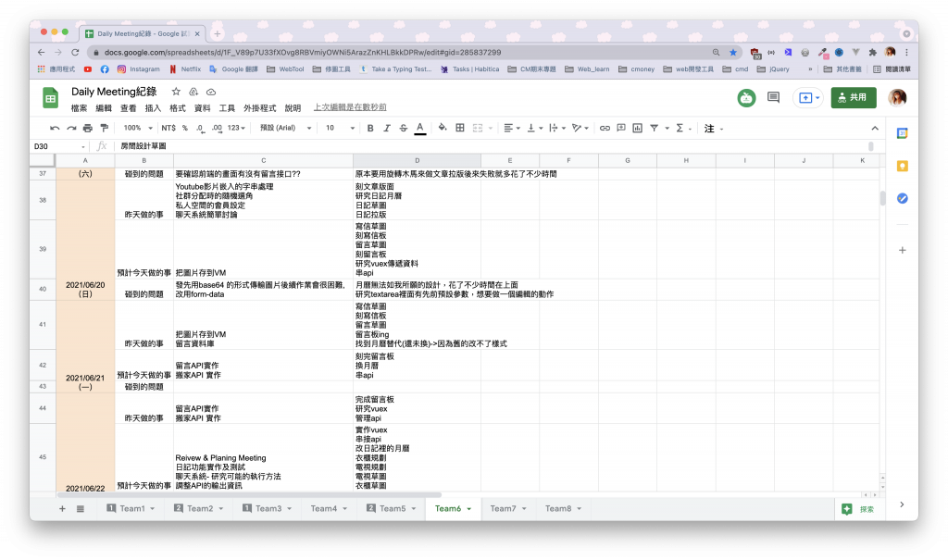The height and width of the screenshot is (560, 948).
Task: Open the zoom 100% dropdown
Action: (x=138, y=129)
